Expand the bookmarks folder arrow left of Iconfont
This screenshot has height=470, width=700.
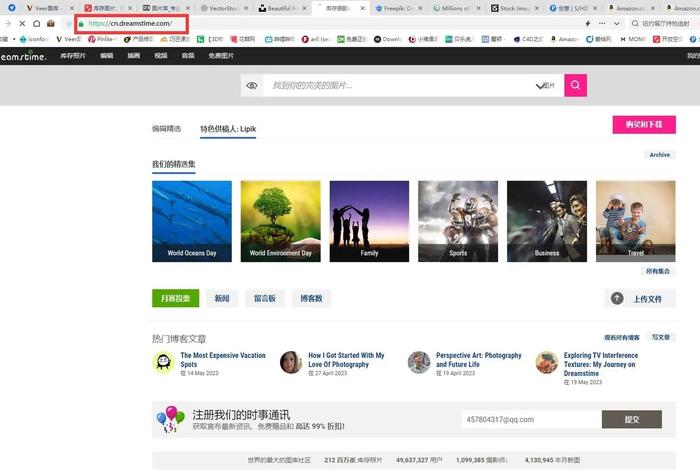(14, 39)
